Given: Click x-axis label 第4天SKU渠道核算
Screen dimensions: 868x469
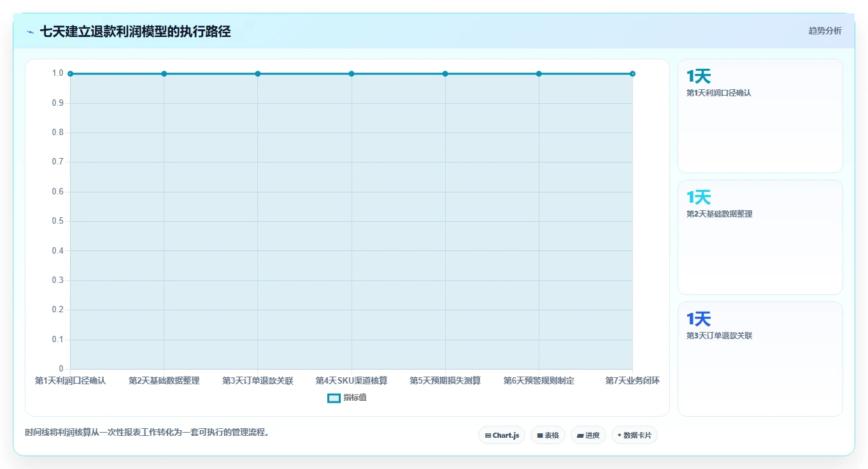Looking at the screenshot, I should point(352,381).
